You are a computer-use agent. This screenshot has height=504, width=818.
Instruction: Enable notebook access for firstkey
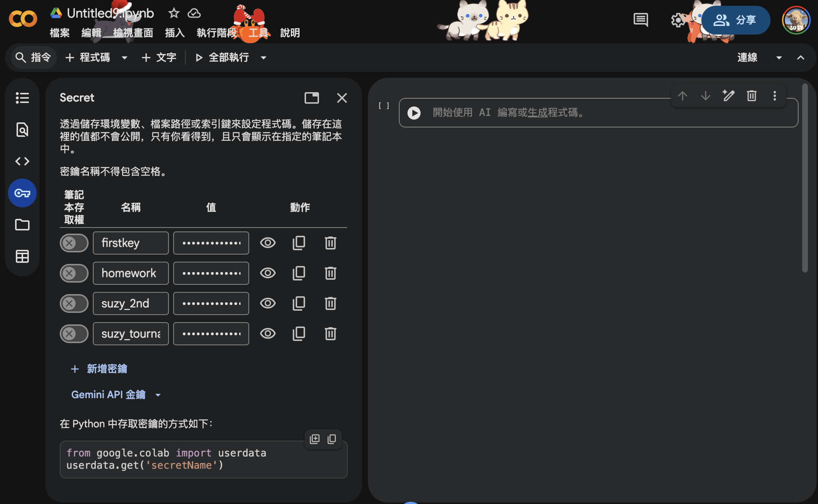74,243
